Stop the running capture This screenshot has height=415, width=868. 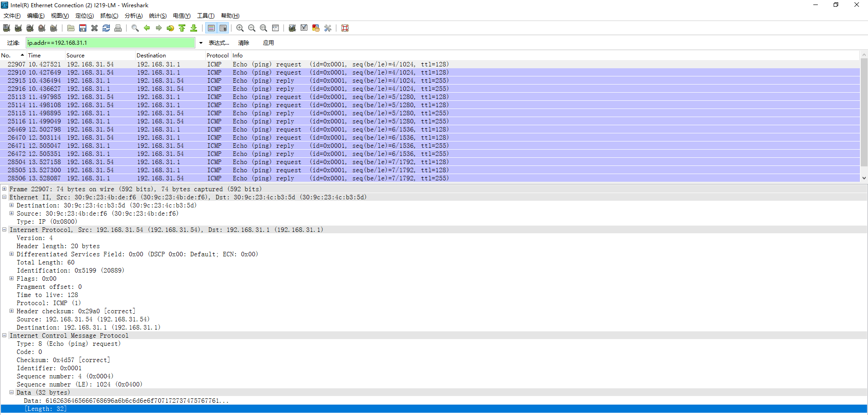[42, 28]
